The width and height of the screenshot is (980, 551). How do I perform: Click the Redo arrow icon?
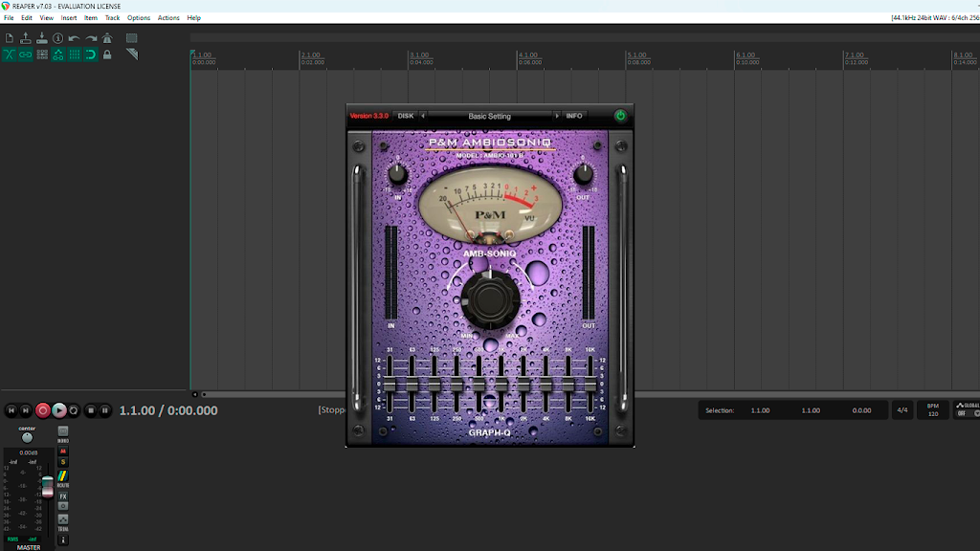click(91, 38)
